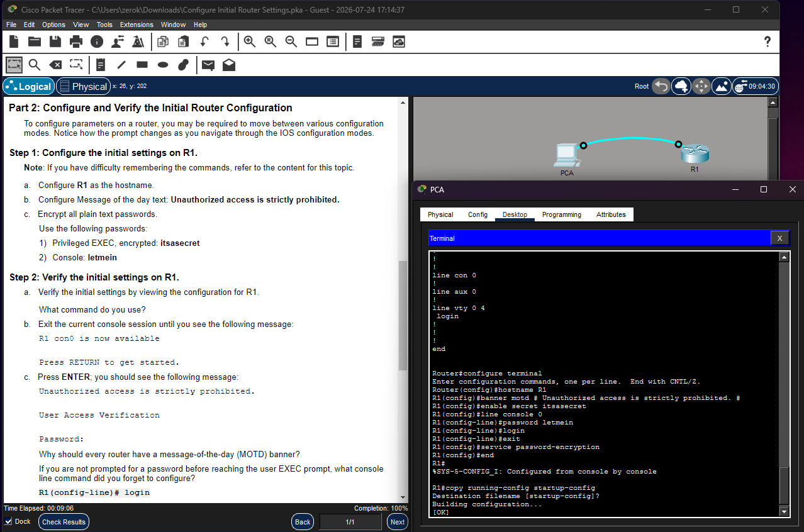Open Network Information with the info icon

click(97, 42)
